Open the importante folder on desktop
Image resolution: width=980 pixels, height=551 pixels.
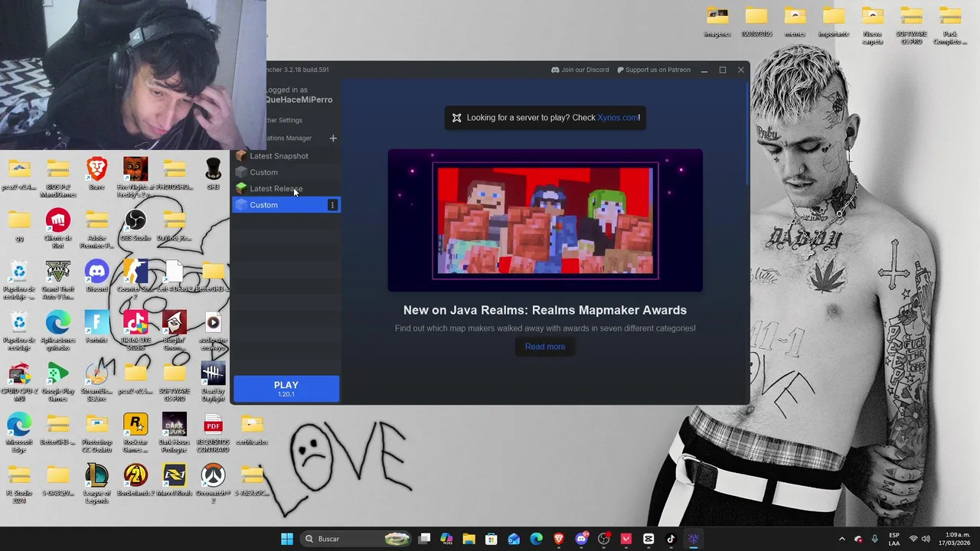(x=834, y=21)
